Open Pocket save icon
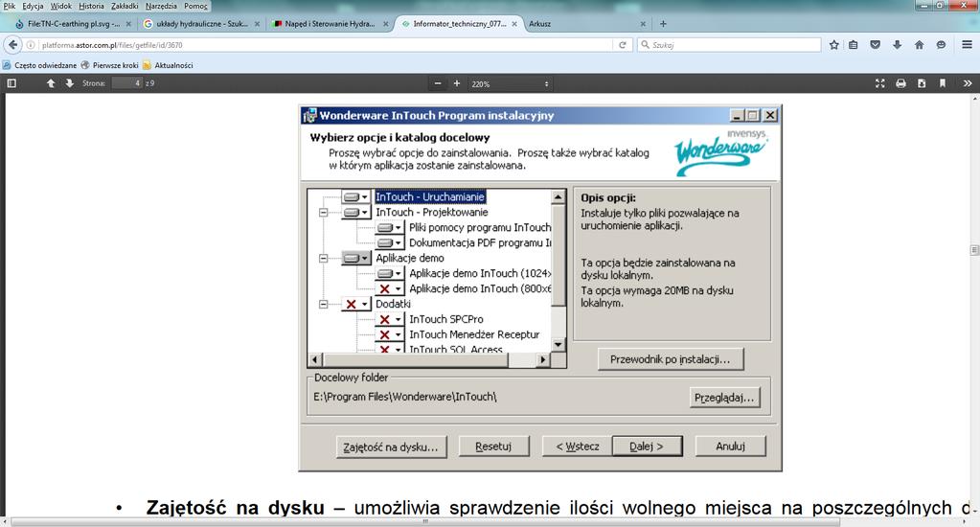980x527 pixels. click(875, 45)
